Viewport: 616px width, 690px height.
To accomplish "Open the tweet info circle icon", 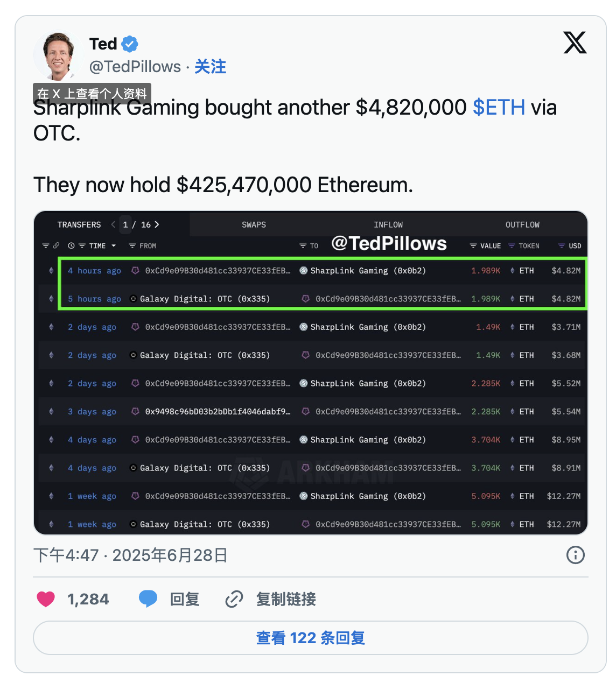I will tap(575, 555).
